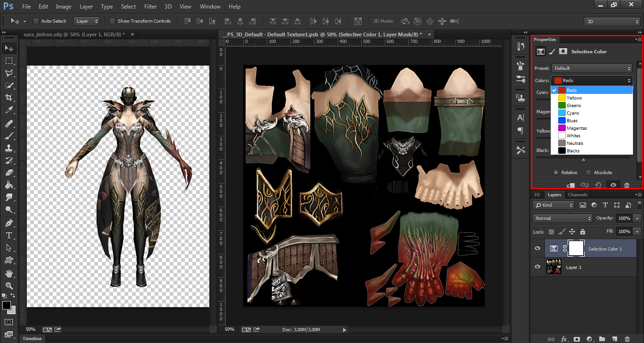Select the Eraser tool
This screenshot has height=343, width=644.
[x=9, y=173]
